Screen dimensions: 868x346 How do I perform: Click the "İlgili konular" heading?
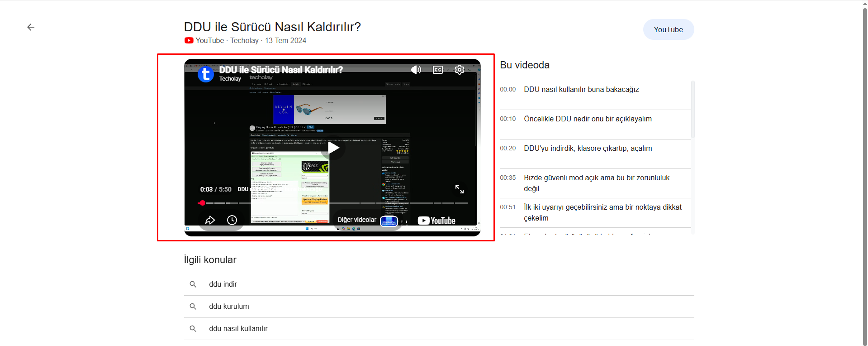point(210,259)
